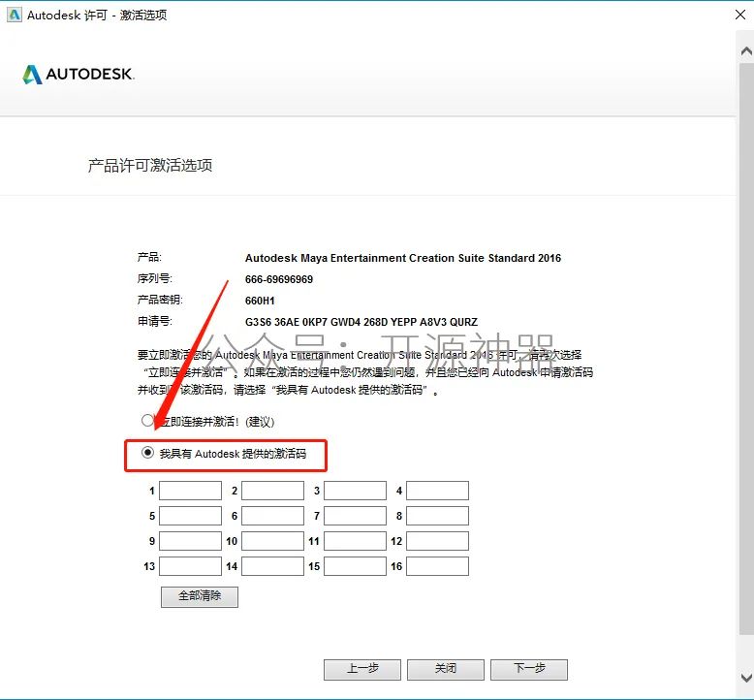Click activation code field 10
Image resolution: width=754 pixels, height=700 pixels.
(272, 541)
